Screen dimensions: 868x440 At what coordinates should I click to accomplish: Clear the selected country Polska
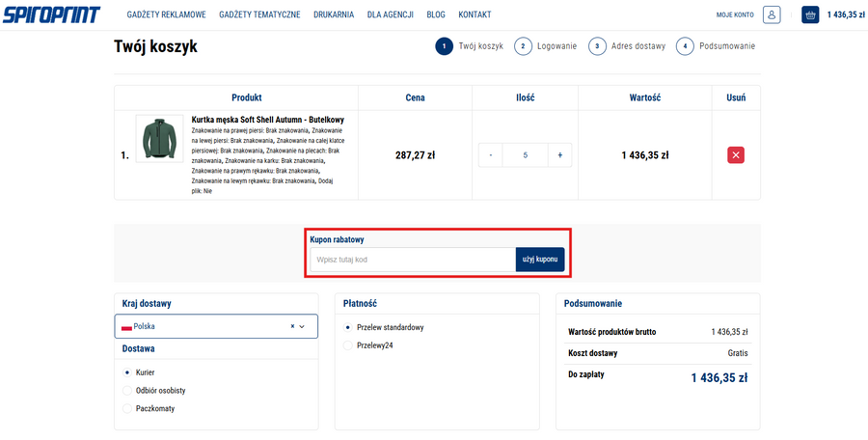[292, 327]
